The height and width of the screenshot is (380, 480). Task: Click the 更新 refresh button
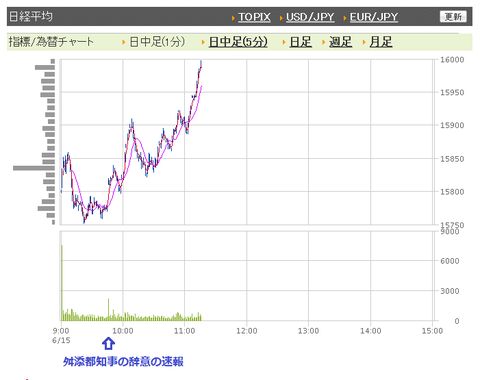click(x=453, y=16)
